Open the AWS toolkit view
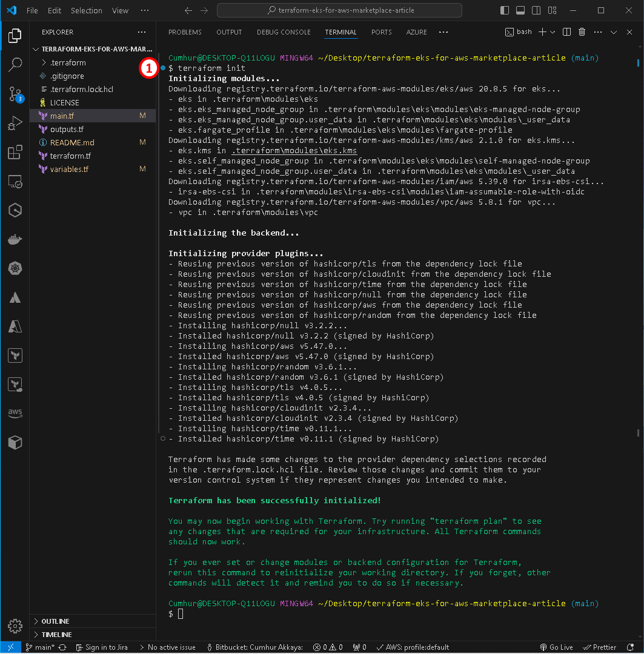The image size is (644, 654). coord(15,413)
